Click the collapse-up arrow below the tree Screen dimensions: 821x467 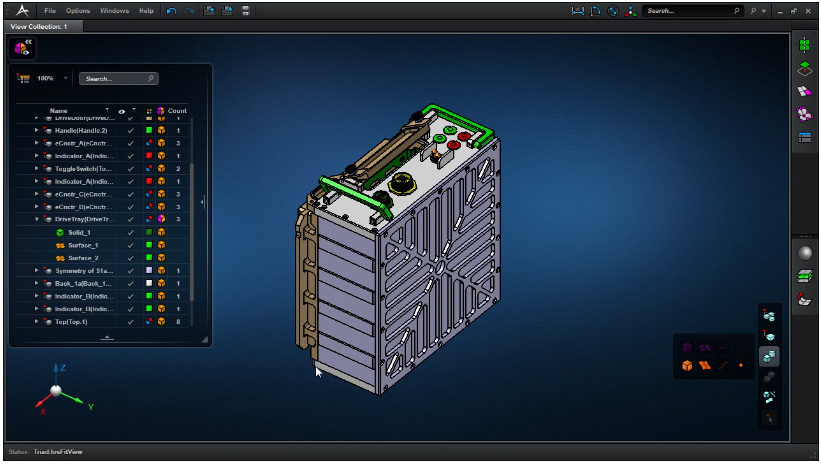tap(107, 338)
